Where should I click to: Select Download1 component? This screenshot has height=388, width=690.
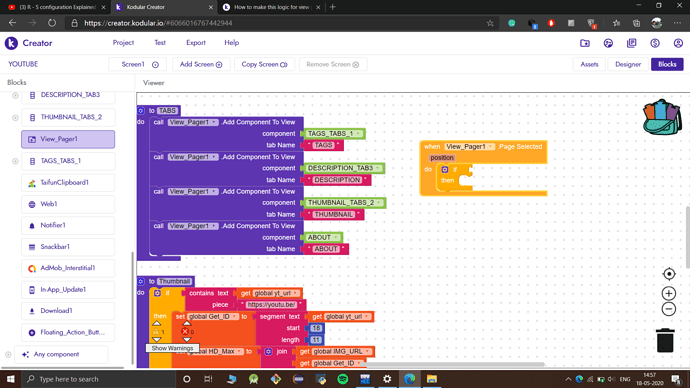click(68, 311)
